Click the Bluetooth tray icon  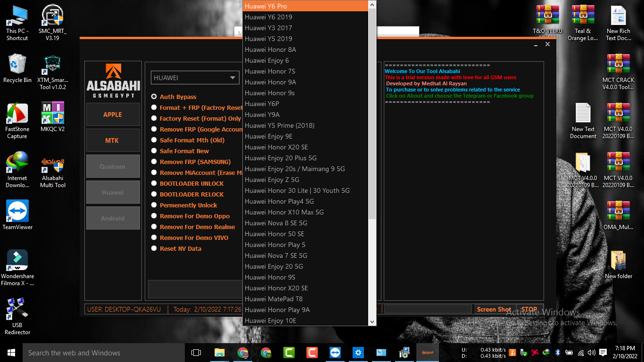pyautogui.click(x=557, y=353)
